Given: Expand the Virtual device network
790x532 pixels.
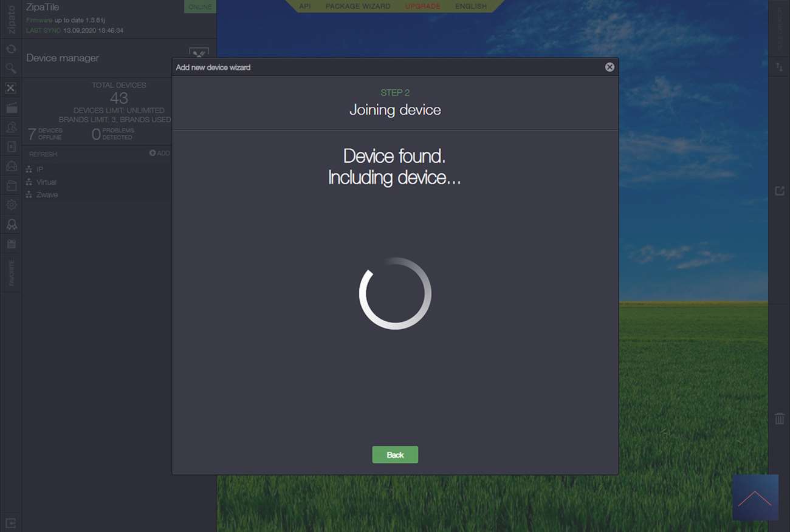Looking at the screenshot, I should (46, 182).
